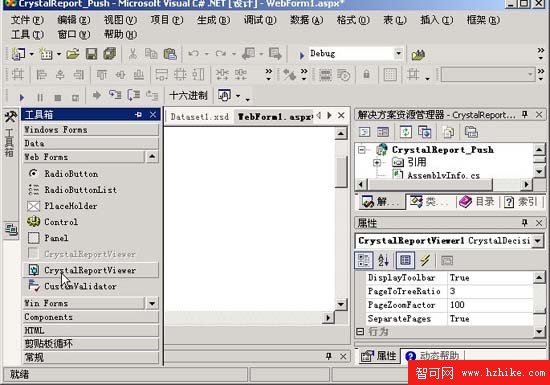The image size is (550, 385).
Task: Click the Save All icon
Action: (x=109, y=54)
